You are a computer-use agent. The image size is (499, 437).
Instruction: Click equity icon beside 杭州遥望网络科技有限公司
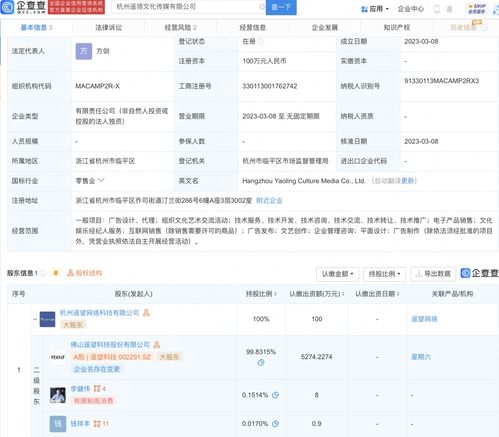[x=146, y=313]
